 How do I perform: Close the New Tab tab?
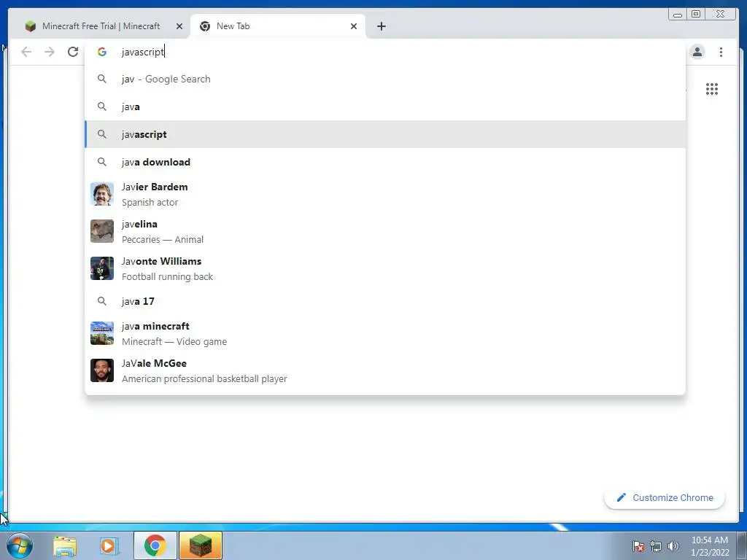354,26
